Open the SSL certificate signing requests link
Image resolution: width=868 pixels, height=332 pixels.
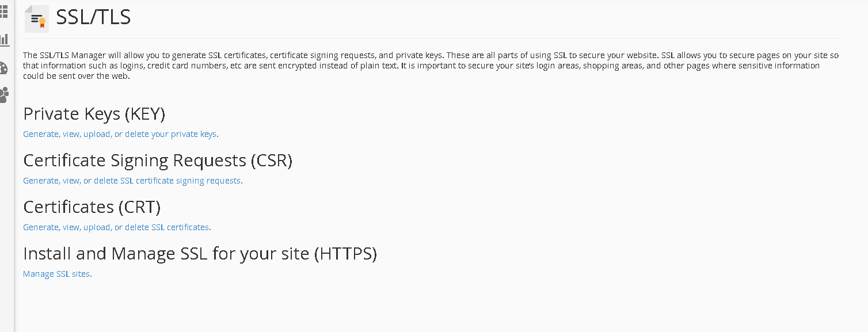[133, 181]
